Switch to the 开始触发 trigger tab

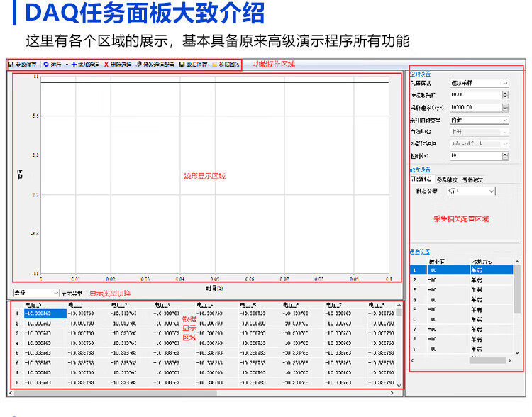(x=422, y=179)
